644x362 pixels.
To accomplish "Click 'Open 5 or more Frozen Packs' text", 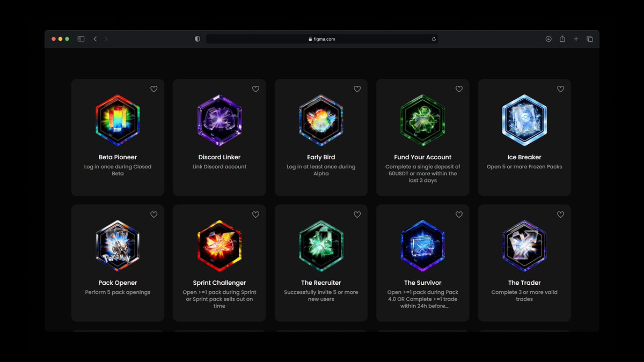I will (x=524, y=167).
